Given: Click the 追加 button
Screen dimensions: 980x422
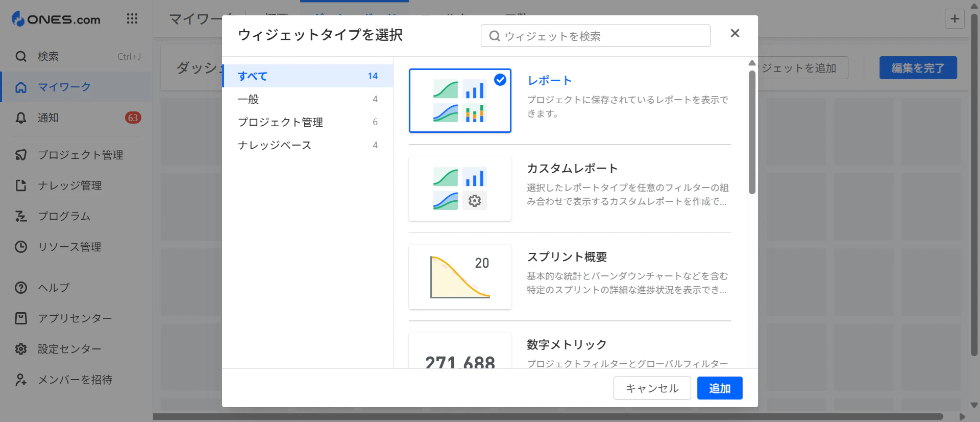Looking at the screenshot, I should click(720, 388).
